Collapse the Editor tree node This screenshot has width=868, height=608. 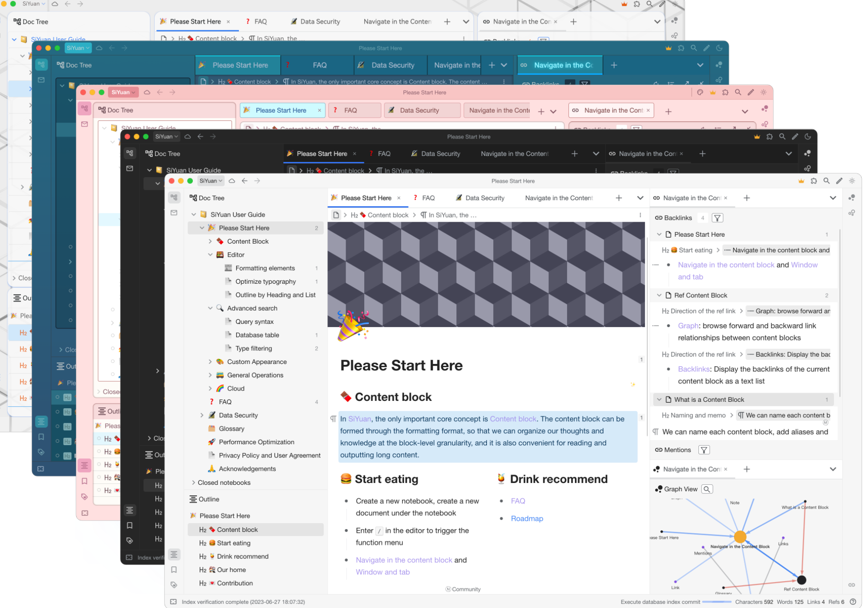pos(210,255)
